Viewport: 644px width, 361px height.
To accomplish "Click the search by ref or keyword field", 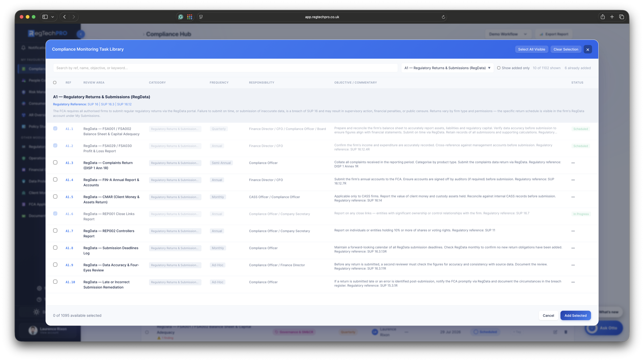I will pos(225,68).
